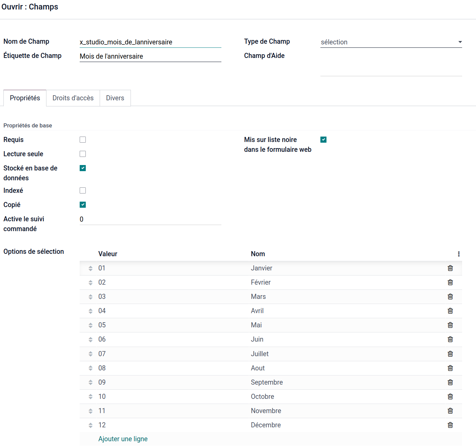
Task: Delete the Aout selection option
Action: click(x=450, y=368)
